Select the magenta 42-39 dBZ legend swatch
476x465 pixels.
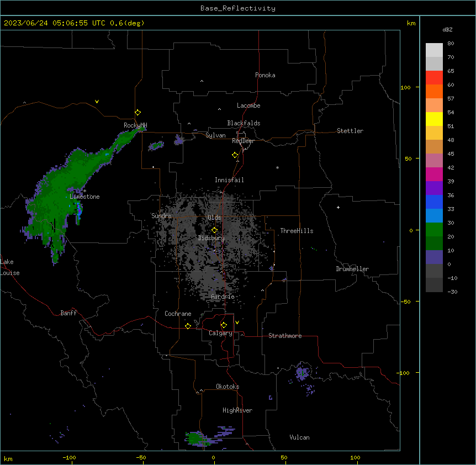pos(434,174)
